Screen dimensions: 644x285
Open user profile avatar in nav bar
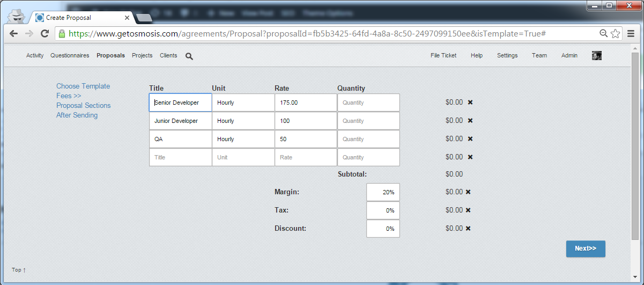click(x=596, y=55)
